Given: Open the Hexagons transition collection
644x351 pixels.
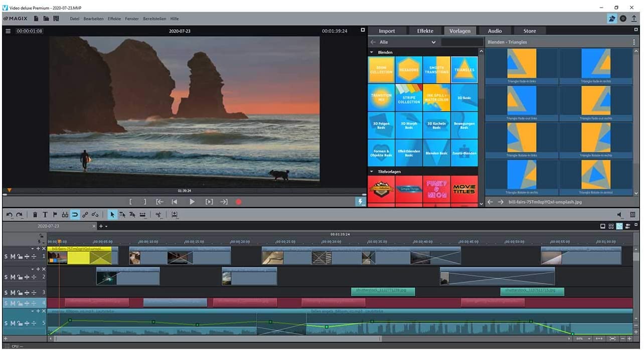Looking at the screenshot, I should pyautogui.click(x=409, y=70).
